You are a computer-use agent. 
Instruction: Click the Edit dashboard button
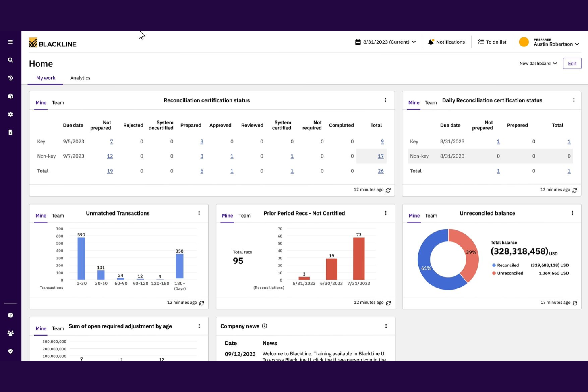572,64
